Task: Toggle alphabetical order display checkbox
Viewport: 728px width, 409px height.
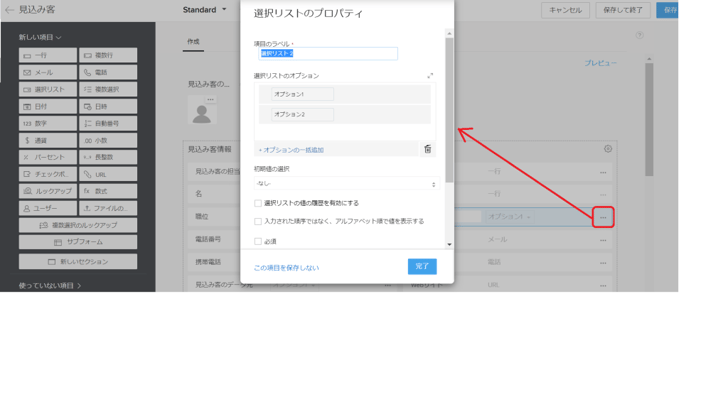Action: click(x=258, y=222)
